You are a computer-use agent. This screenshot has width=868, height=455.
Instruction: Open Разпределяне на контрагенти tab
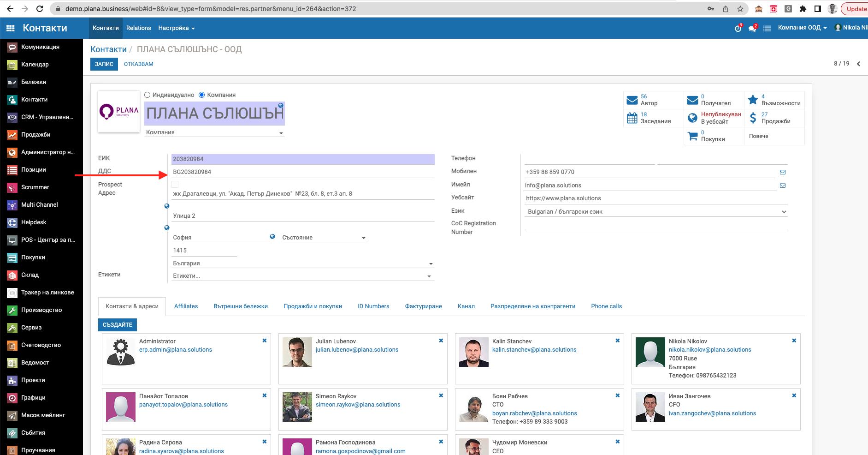tap(533, 306)
